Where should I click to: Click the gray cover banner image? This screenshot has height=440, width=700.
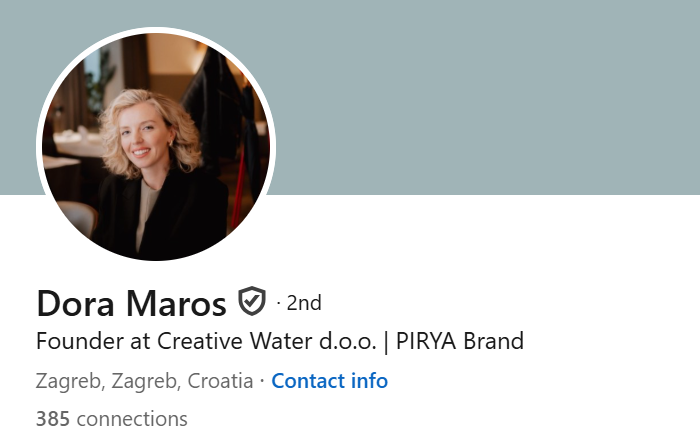click(480, 95)
